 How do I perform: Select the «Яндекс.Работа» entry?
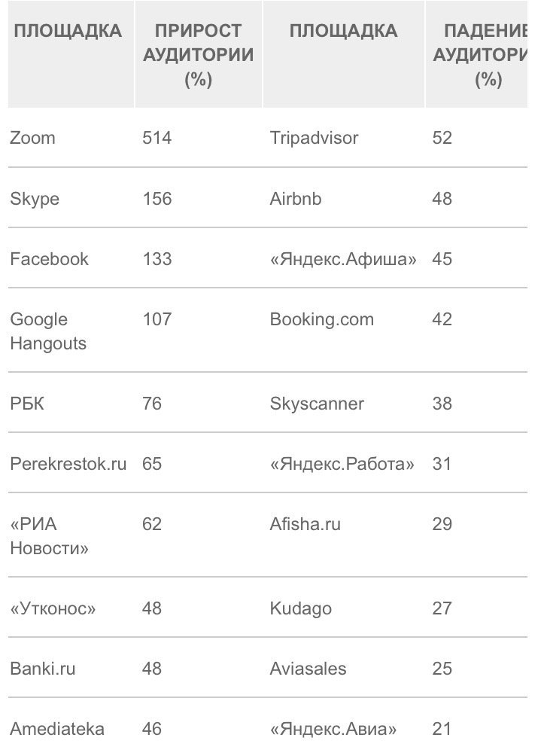342,464
